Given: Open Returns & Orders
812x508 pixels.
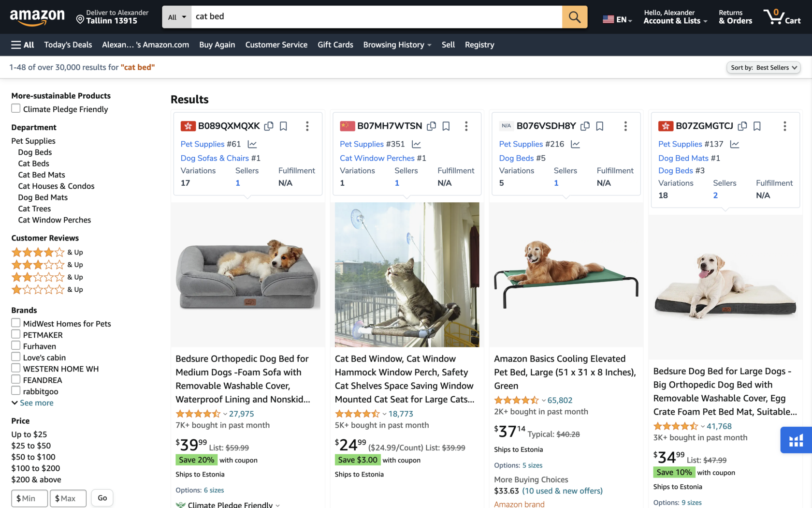Looking at the screenshot, I should [735, 17].
